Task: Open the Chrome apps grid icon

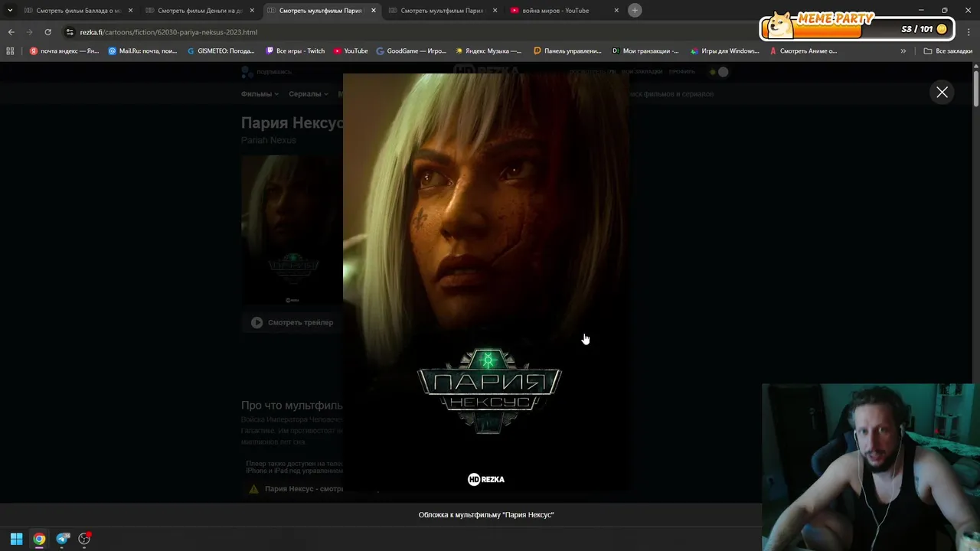Action: click(x=10, y=51)
